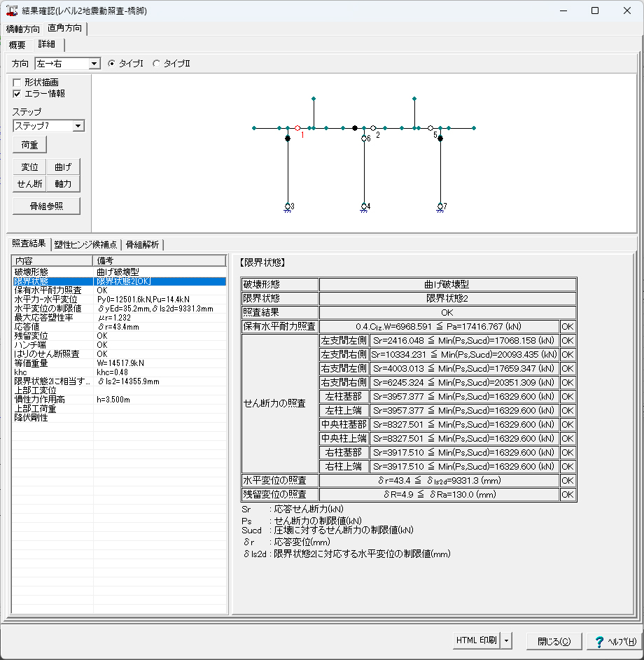Click node 5 at right column top
Viewport: 644px width, 660px height.
point(430,128)
